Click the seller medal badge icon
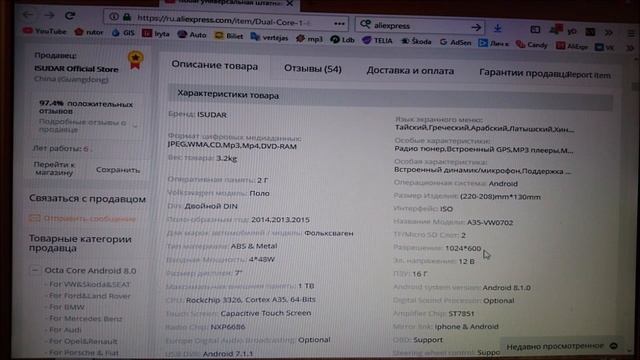This screenshot has height=360, width=640. 135,60
